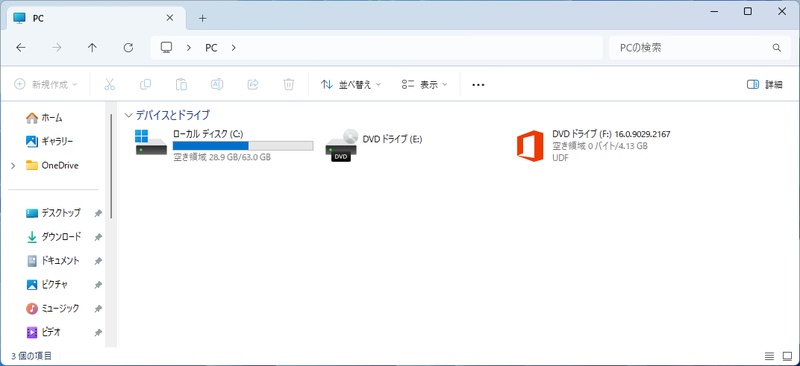Click the chevron after the monitor icon
This screenshot has width=800, height=366.
point(189,48)
